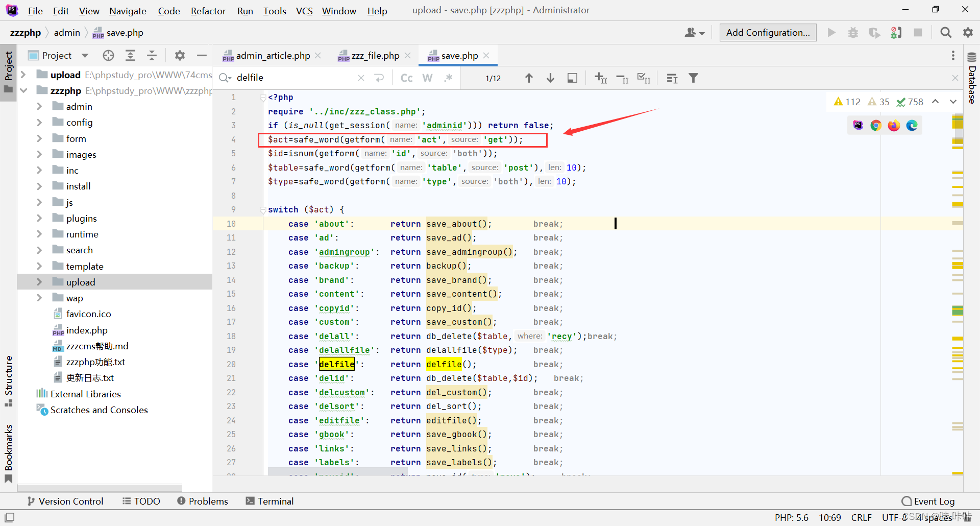Screen dimensions: 980x526
Task: Open file in Firefox browser icon
Action: [x=894, y=125]
